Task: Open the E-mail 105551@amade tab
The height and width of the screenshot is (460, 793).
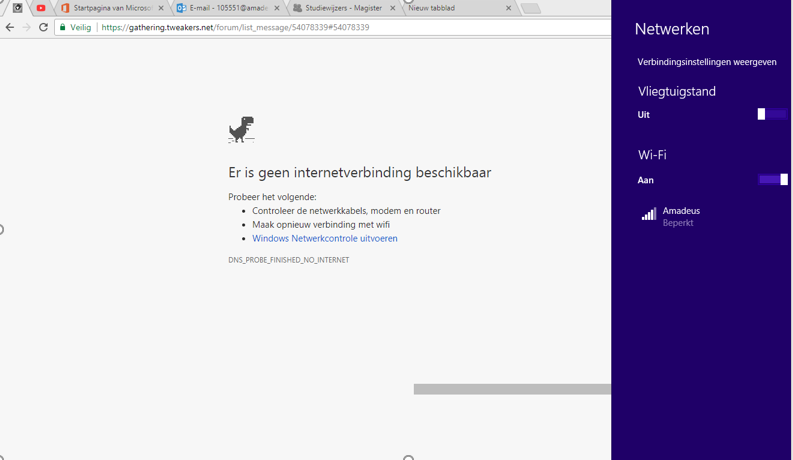Action: (228, 8)
